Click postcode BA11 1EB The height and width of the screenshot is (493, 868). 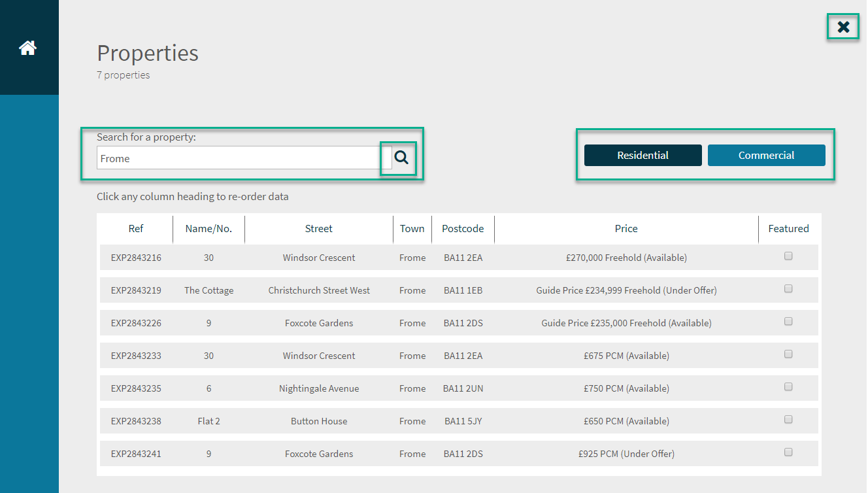[x=463, y=290]
